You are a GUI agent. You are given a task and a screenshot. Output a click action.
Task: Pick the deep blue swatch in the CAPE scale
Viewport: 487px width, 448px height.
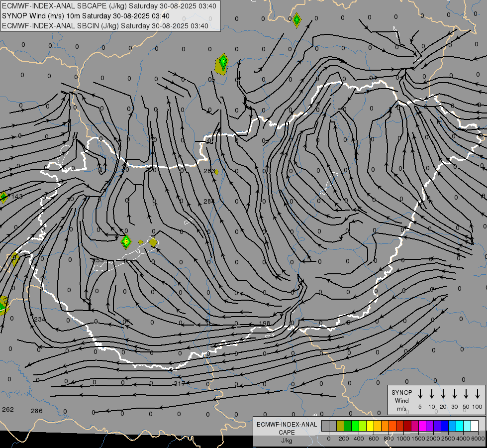pyautogui.click(x=444, y=426)
